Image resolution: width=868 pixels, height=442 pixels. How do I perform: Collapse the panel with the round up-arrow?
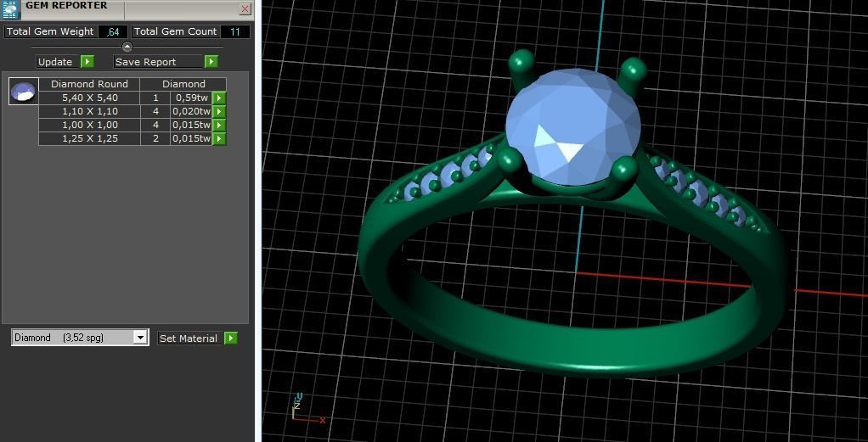pos(127,47)
